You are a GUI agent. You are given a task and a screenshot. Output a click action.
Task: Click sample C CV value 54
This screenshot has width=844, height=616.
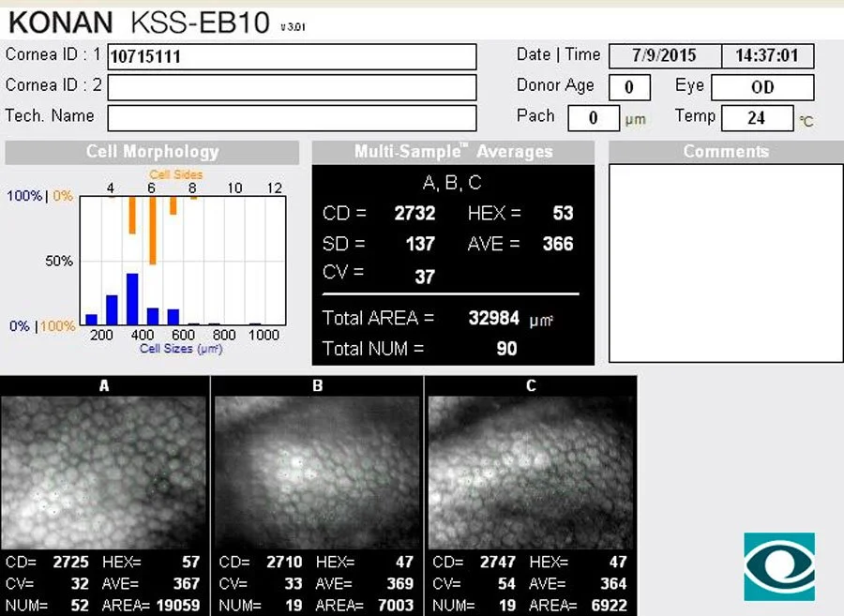coord(506,584)
